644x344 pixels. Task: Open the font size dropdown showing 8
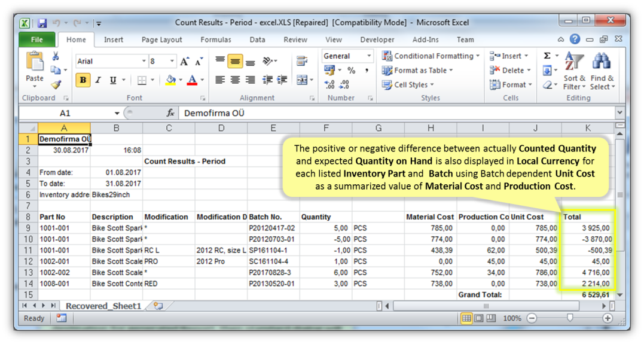click(x=172, y=61)
